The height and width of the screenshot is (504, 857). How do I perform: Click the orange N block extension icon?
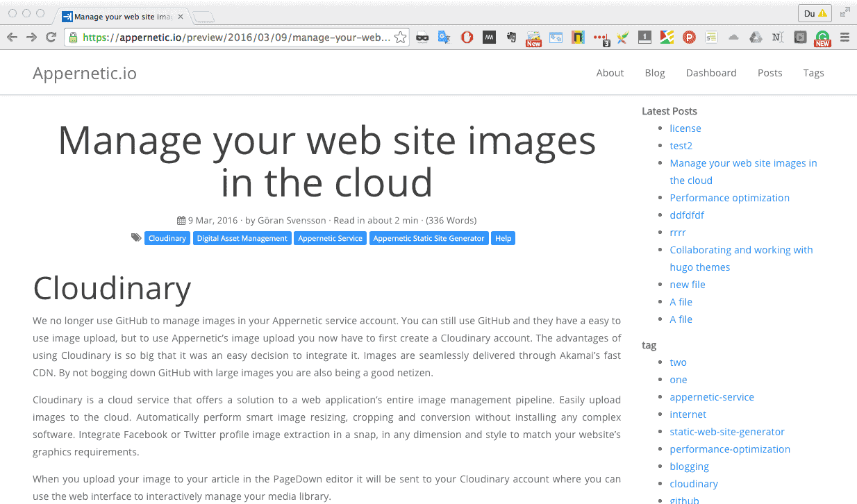[578, 37]
